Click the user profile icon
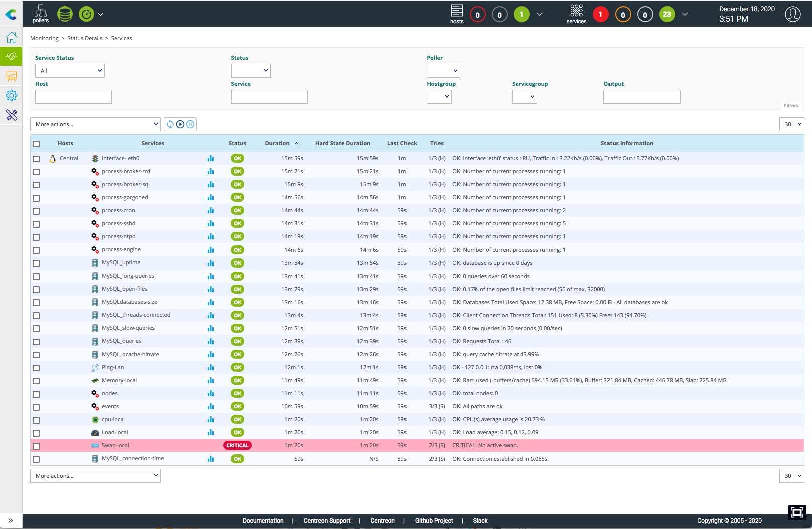Image resolution: width=812 pixels, height=529 pixels. [792, 14]
